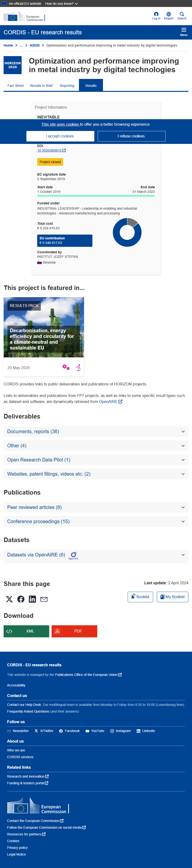Open Privacy policy footer link
Viewport: 192px width, 868px height.
(17, 848)
